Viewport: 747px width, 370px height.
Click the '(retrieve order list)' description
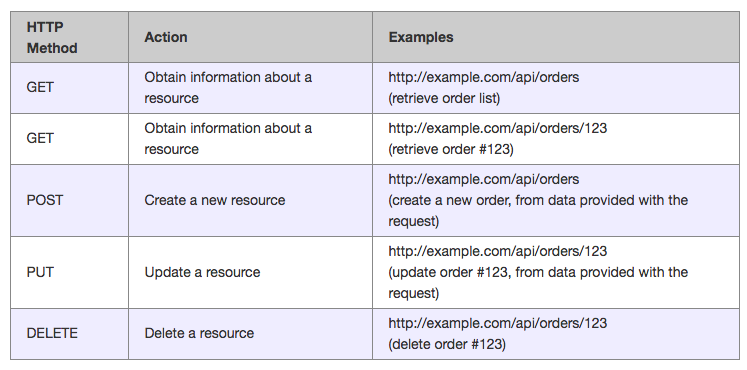[444, 99]
